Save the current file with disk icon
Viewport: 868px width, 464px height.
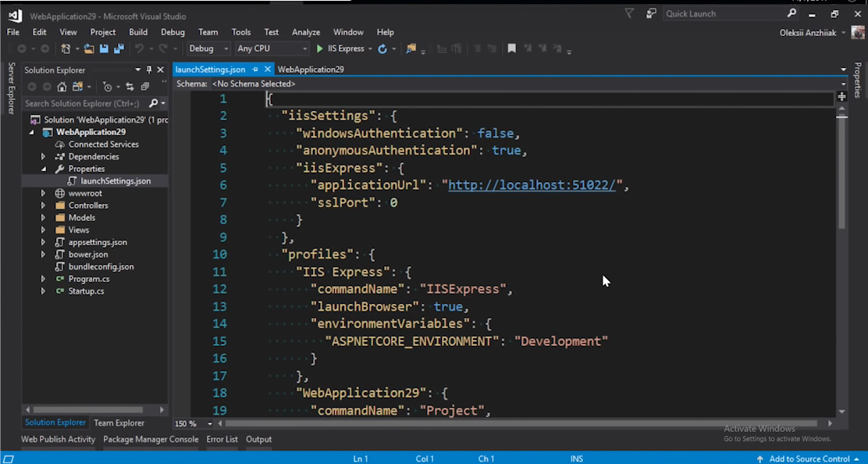pyautogui.click(x=104, y=48)
